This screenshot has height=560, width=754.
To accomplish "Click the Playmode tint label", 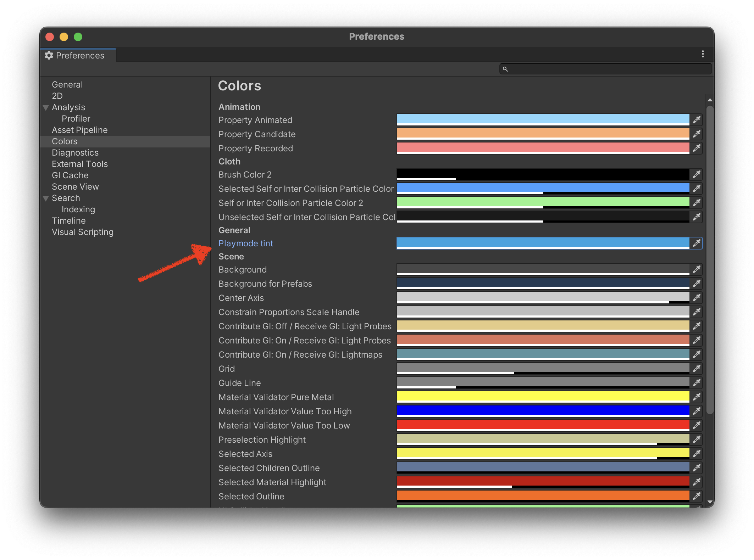I will pos(246,243).
